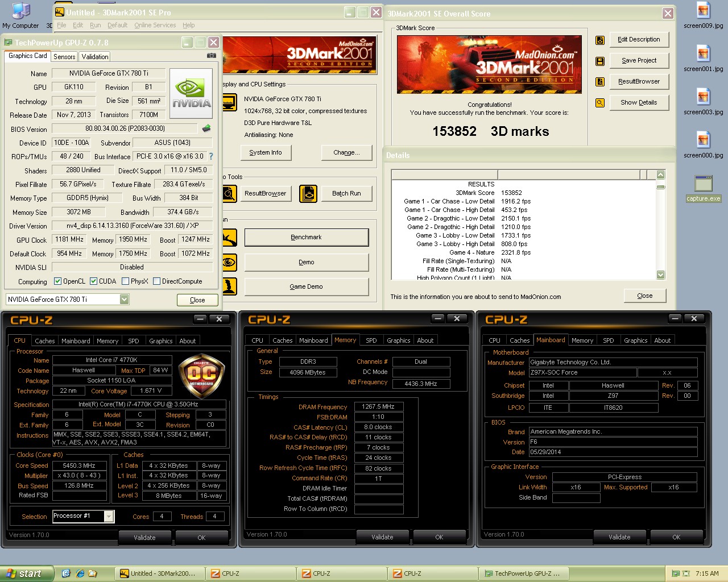Click the GPU-Z screenshot camera icon
The width and height of the screenshot is (728, 582).
pyautogui.click(x=211, y=56)
